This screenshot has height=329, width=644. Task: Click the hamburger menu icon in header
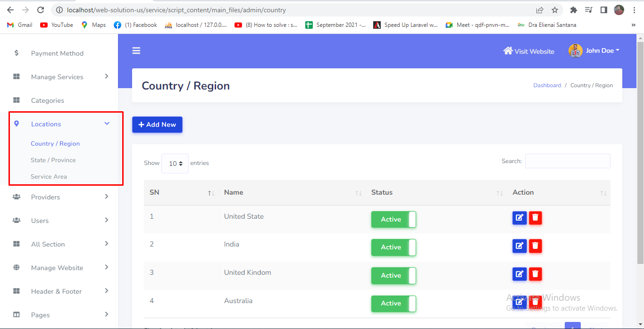point(136,51)
